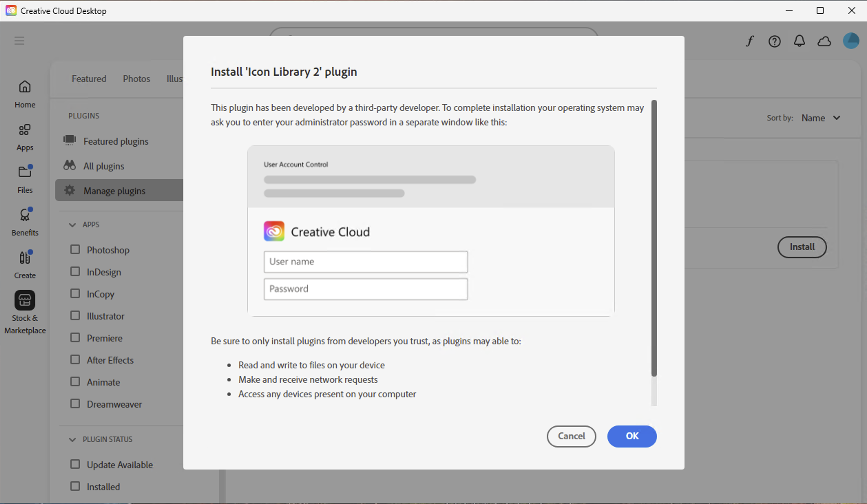The image size is (867, 504).
Task: Open Files in the left sidebar
Action: pyautogui.click(x=25, y=179)
